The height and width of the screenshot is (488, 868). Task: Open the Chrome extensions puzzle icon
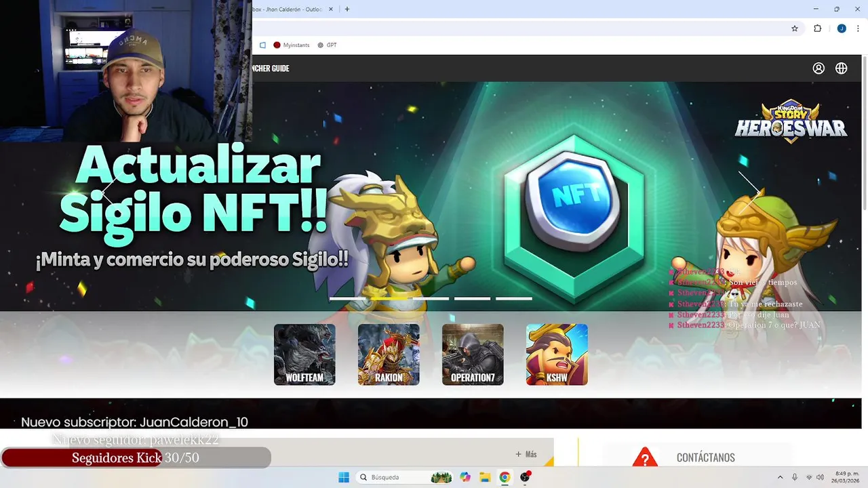[817, 28]
